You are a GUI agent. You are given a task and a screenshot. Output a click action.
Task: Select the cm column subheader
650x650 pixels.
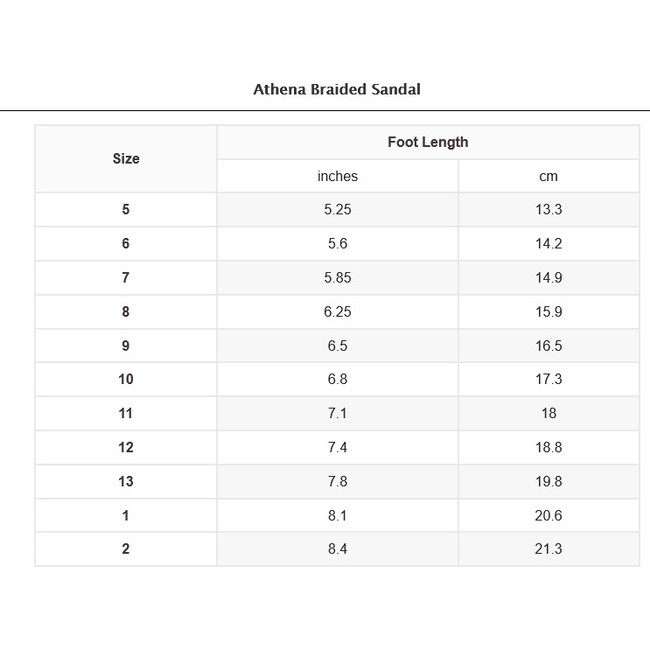(x=548, y=176)
